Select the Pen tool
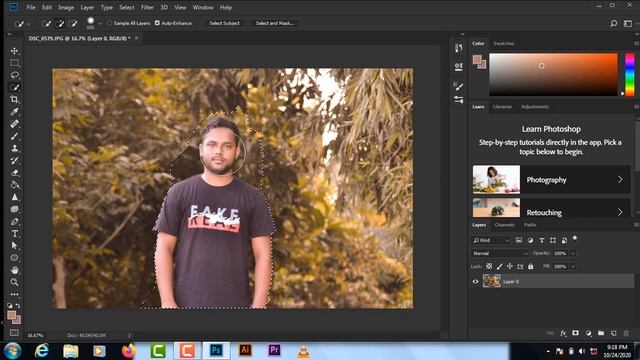 (x=15, y=222)
